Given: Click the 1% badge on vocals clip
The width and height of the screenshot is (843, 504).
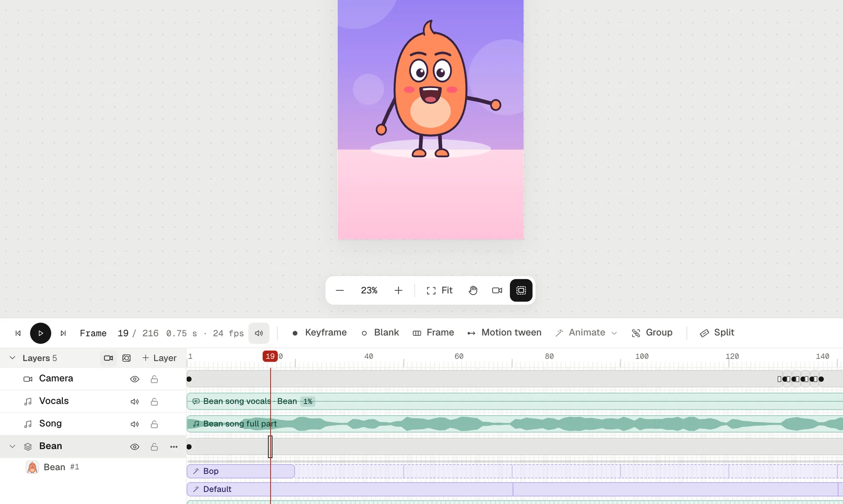Looking at the screenshot, I should point(308,402).
